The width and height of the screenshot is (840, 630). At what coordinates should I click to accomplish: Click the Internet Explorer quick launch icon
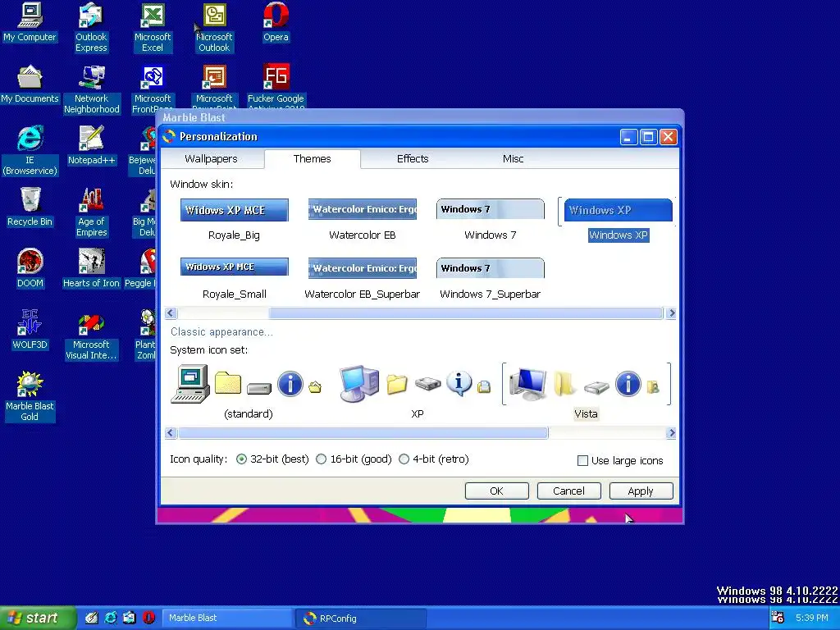click(111, 618)
